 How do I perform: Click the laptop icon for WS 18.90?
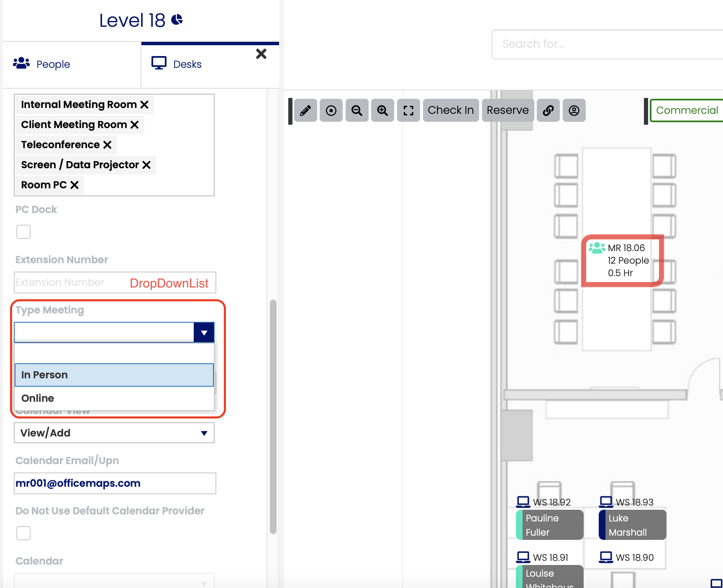[606, 557]
